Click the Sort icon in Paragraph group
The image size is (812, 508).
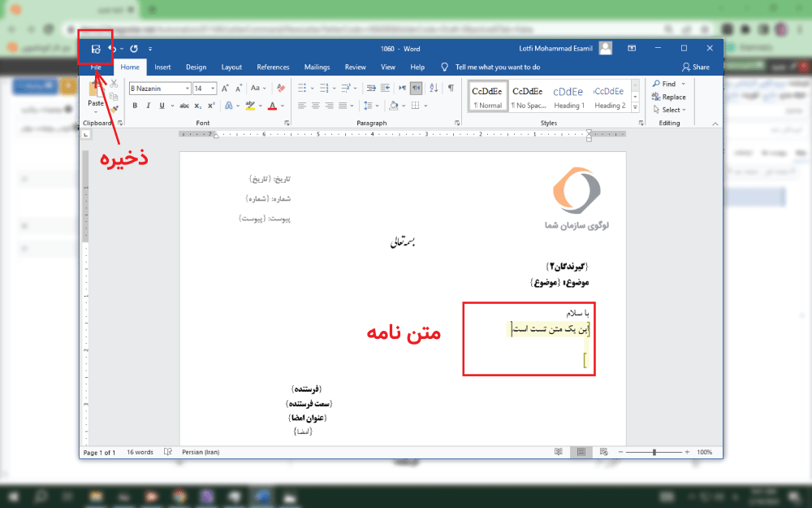click(434, 87)
